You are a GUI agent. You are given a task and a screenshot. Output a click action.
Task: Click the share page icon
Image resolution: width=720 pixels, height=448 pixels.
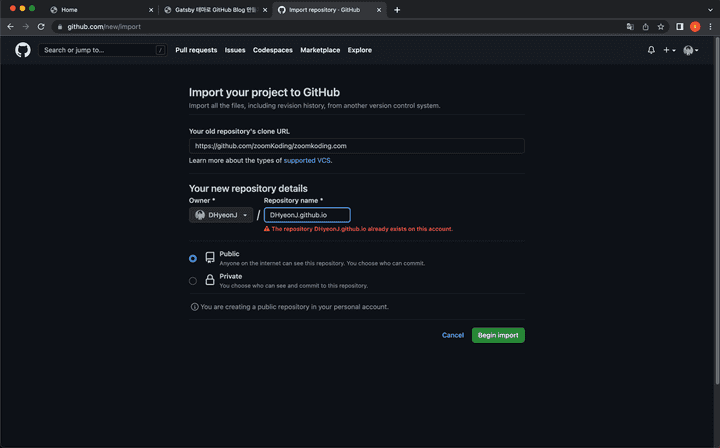click(x=646, y=27)
